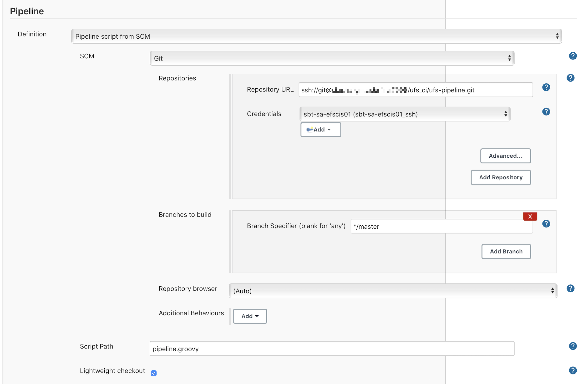The image size is (588, 384).
Task: Open Additional Behaviours Add menu
Action: [x=250, y=316]
